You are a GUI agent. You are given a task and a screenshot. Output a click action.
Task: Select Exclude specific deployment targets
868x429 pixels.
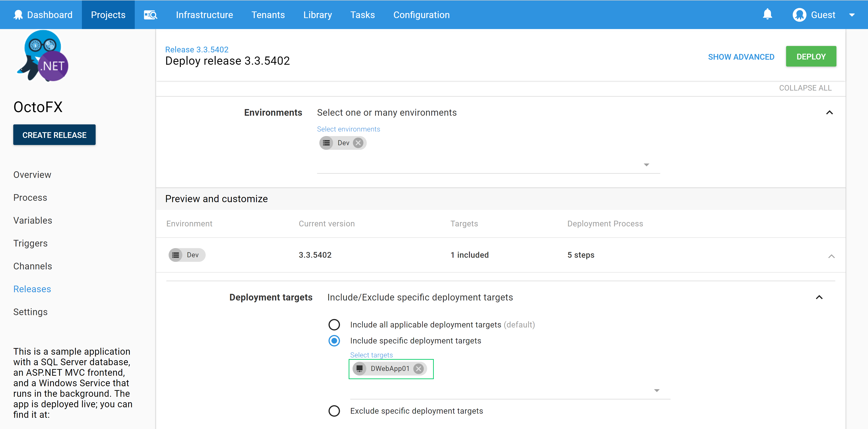click(x=334, y=411)
